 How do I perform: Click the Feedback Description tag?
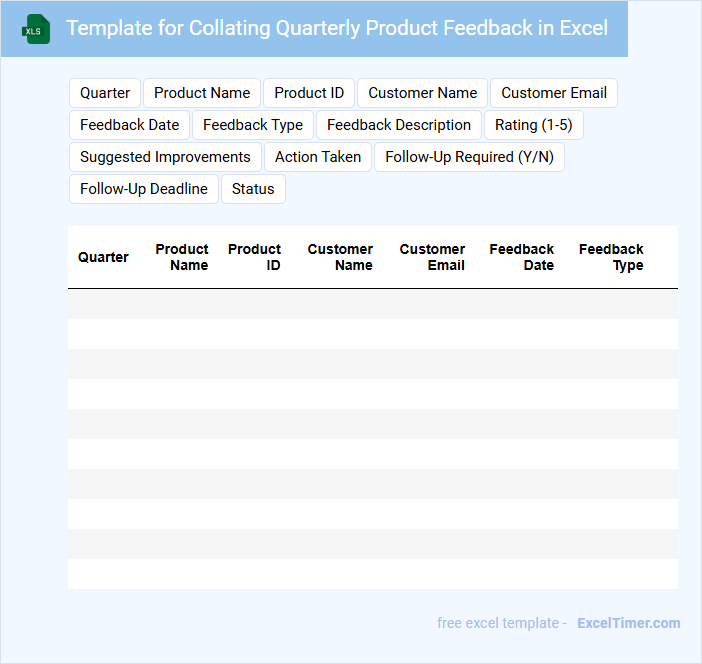[399, 125]
